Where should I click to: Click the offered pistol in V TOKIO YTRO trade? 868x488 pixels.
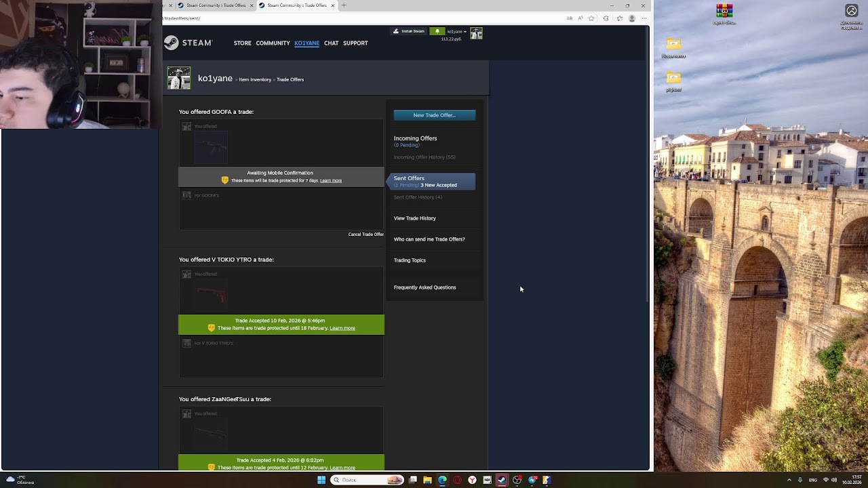click(x=211, y=296)
